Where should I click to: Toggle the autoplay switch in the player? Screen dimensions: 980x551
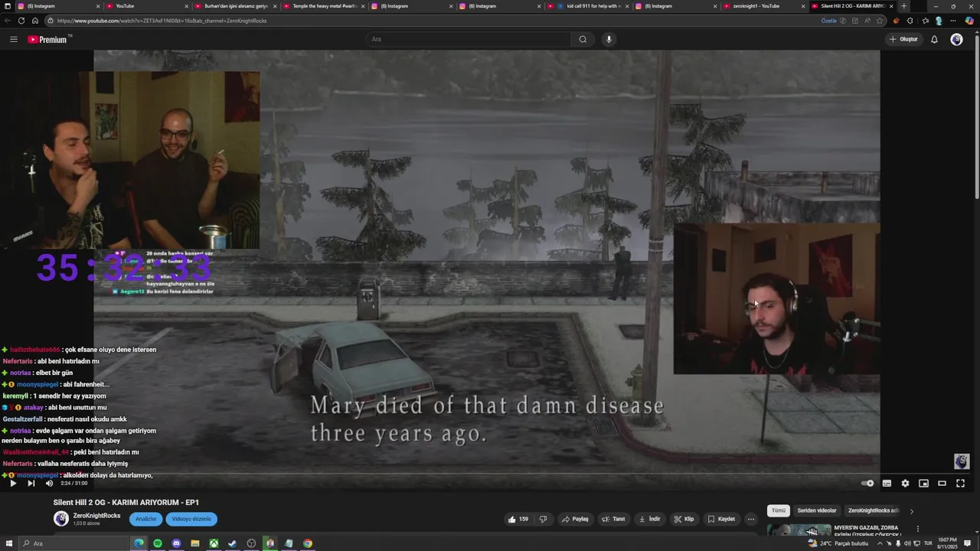coord(867,483)
